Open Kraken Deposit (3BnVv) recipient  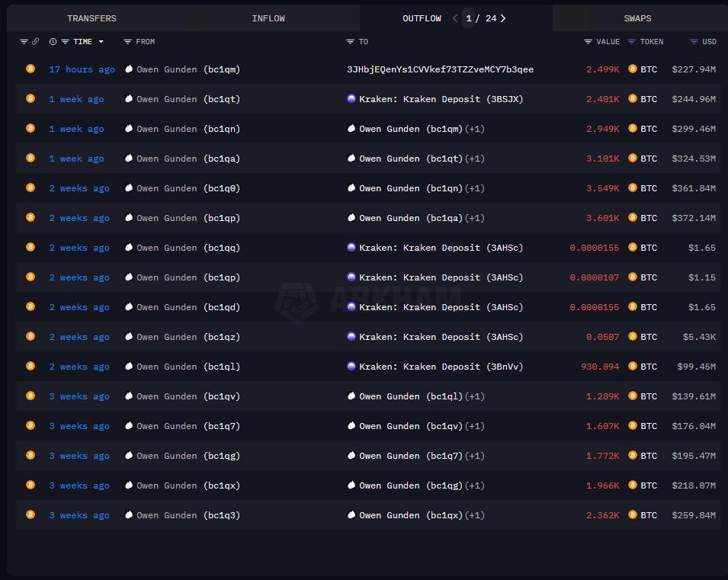[x=441, y=367]
